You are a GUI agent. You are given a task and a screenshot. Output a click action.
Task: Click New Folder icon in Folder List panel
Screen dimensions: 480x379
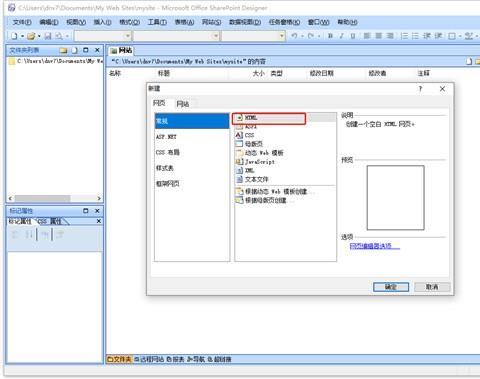click(63, 50)
